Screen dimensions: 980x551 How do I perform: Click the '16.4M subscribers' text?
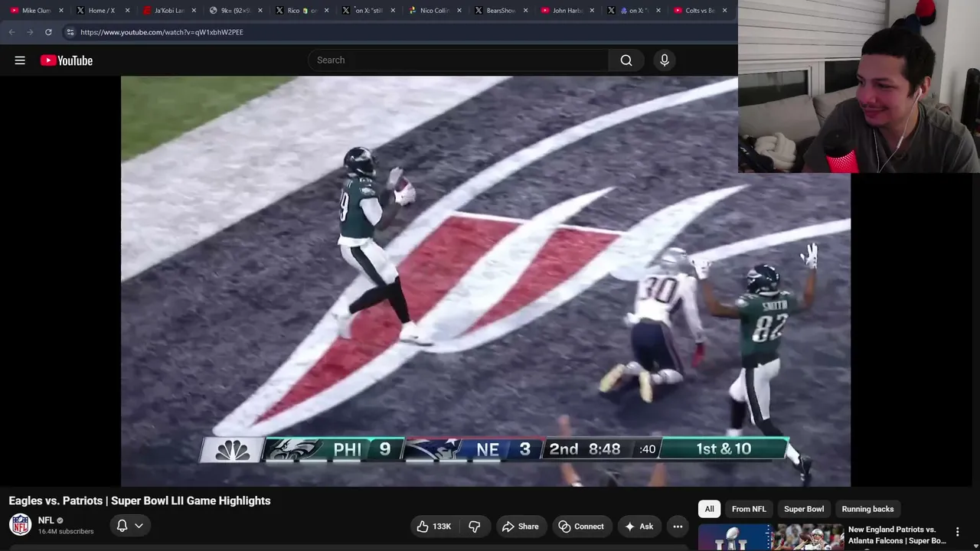pos(66,532)
